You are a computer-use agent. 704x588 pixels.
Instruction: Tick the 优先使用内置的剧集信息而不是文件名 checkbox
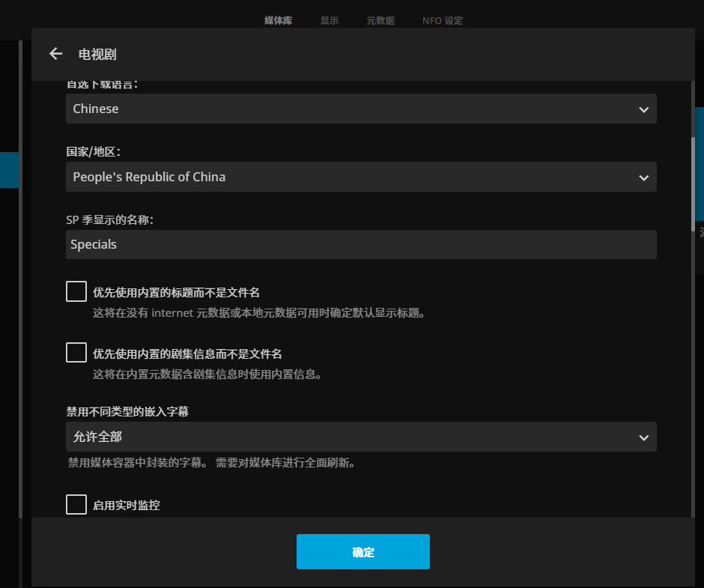pyautogui.click(x=76, y=352)
